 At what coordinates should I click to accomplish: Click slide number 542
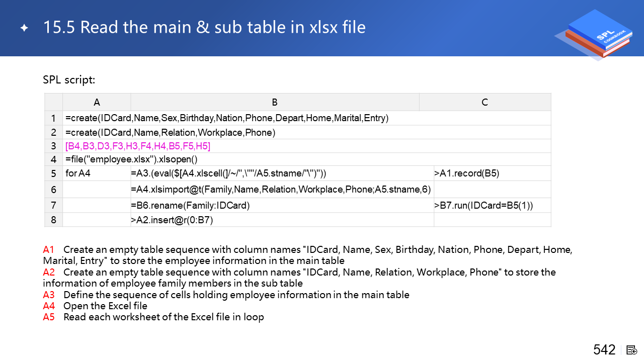(604, 350)
